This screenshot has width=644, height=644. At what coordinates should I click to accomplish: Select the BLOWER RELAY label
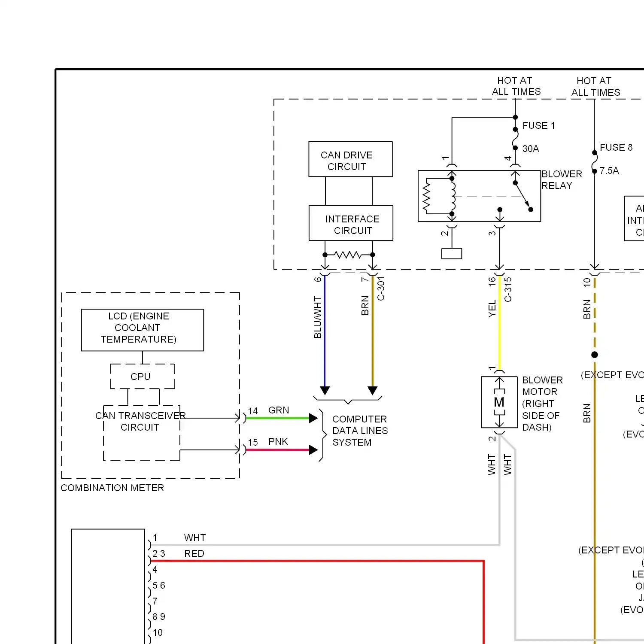pyautogui.click(x=562, y=180)
